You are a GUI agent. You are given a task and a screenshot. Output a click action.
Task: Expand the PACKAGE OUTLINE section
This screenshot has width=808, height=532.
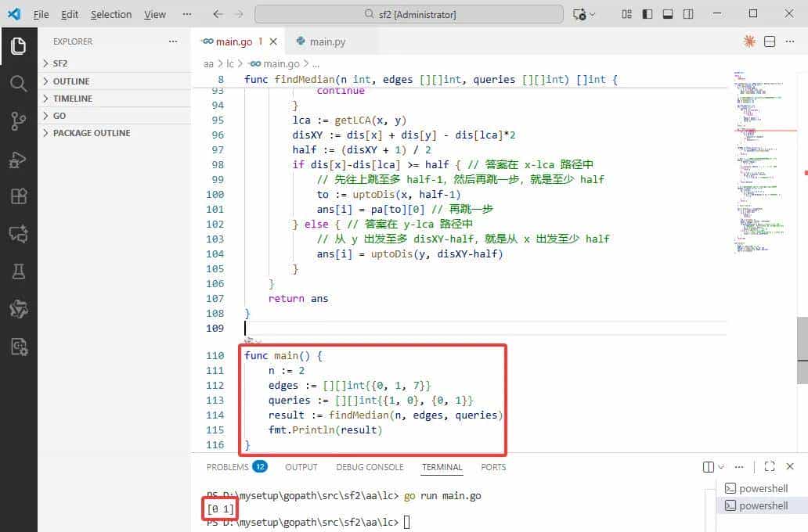(91, 133)
